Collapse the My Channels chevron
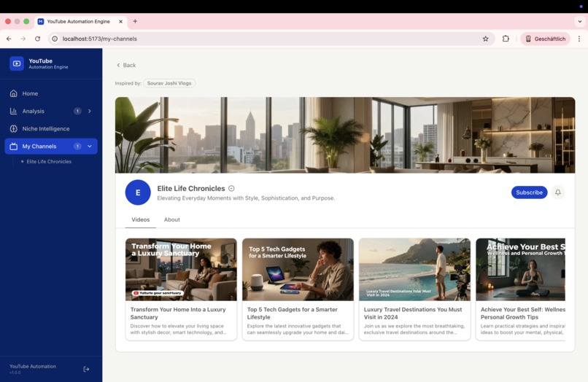This screenshot has height=382, width=588. (90, 147)
